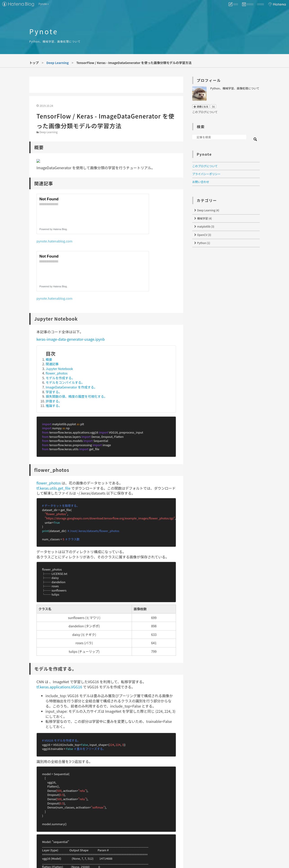Select the tulips (チューリップ) table cell
The width and height of the screenshot is (289, 868).
[x=84, y=651]
